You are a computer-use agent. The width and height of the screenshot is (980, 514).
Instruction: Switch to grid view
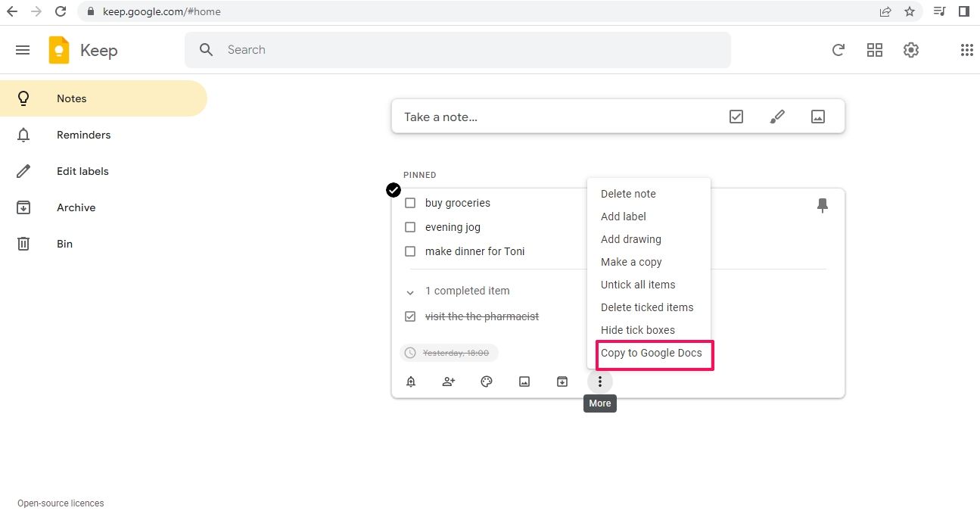click(x=875, y=50)
